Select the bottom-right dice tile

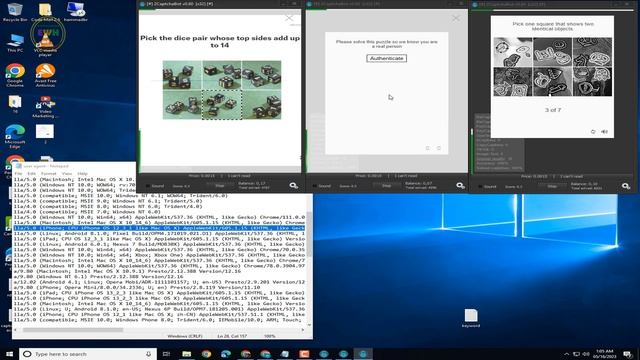pos(262,105)
